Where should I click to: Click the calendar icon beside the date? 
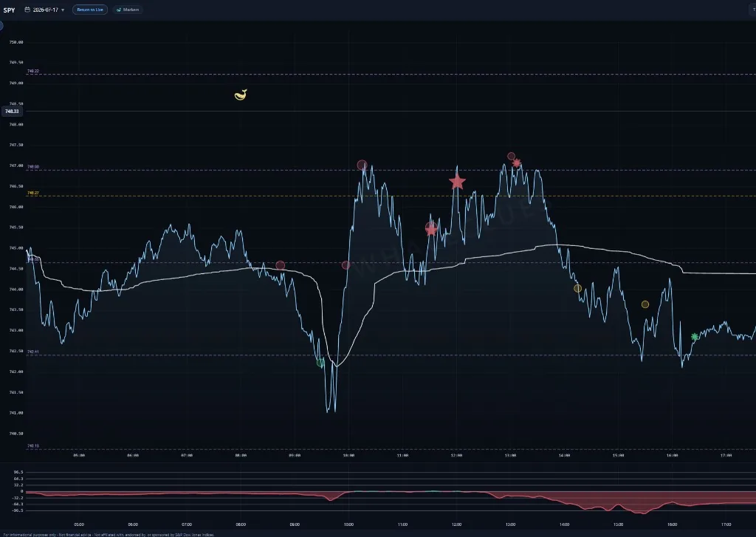tap(27, 10)
